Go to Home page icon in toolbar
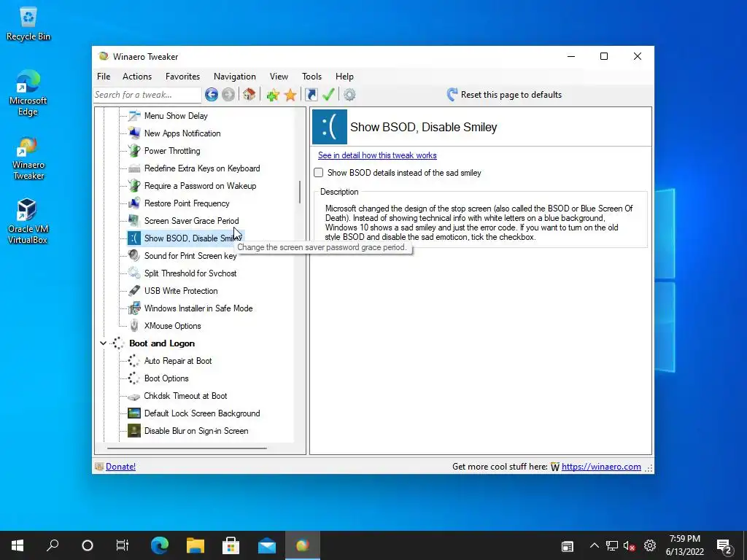The image size is (747, 560). coord(249,95)
